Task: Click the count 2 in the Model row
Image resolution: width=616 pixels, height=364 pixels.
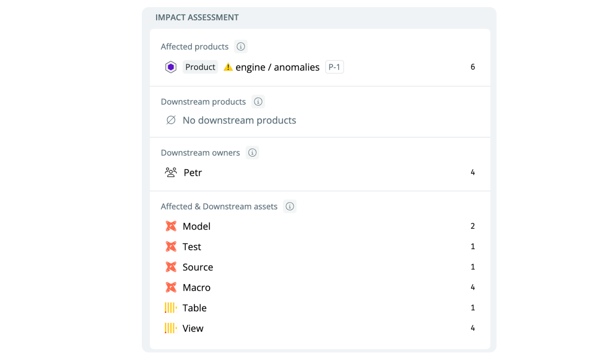Action: [x=472, y=226]
